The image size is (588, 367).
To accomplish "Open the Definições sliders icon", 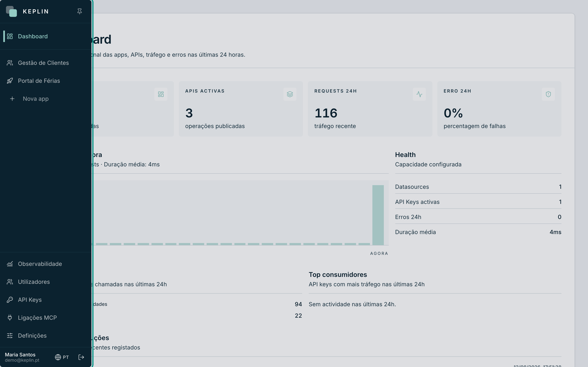I will click(x=10, y=336).
